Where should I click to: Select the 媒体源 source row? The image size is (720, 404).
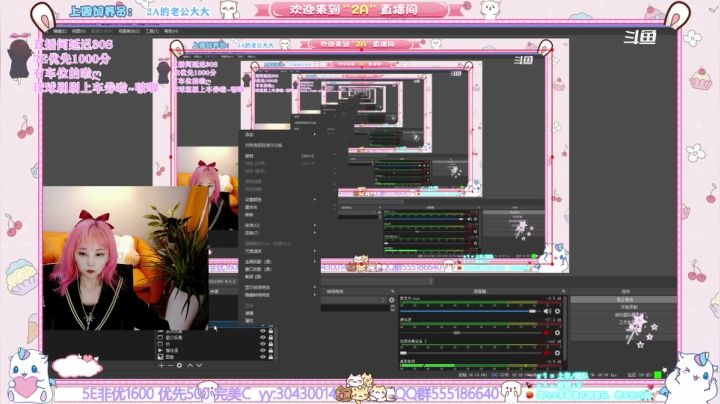pos(215,350)
